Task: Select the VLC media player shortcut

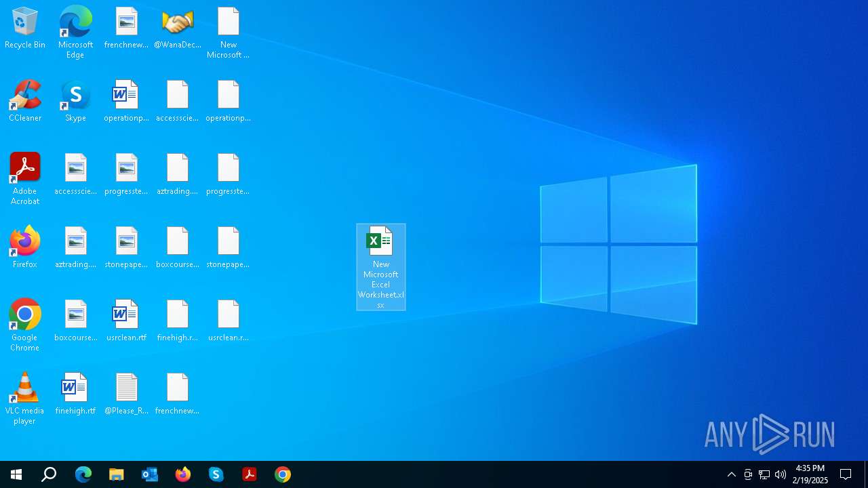Action: 25,399
